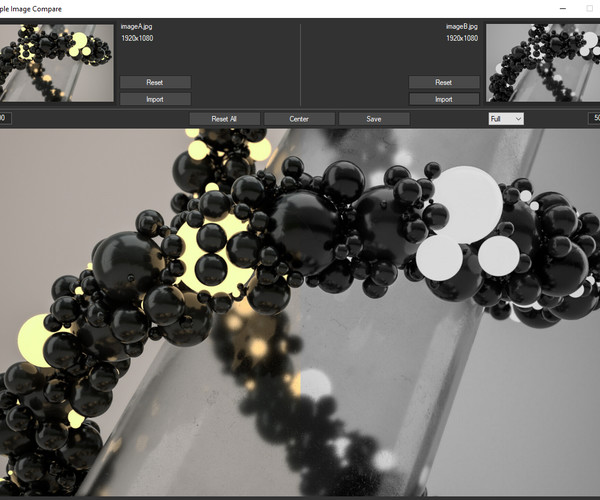Minimize the Image Compare window

(x=562, y=8)
